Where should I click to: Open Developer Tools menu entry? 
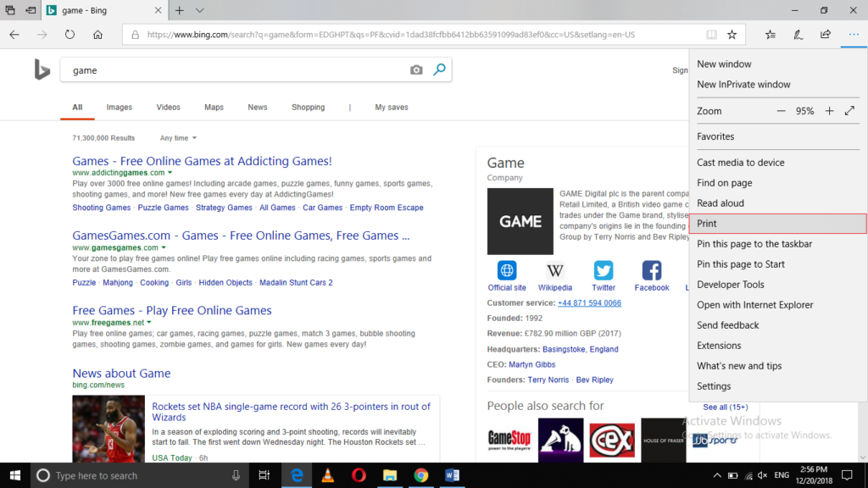pyautogui.click(x=778, y=285)
